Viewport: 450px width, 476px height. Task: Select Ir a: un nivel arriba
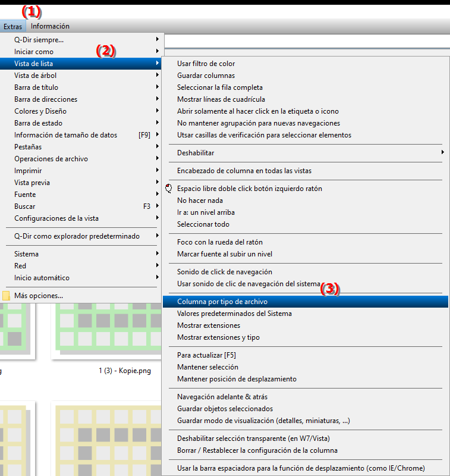point(306,212)
